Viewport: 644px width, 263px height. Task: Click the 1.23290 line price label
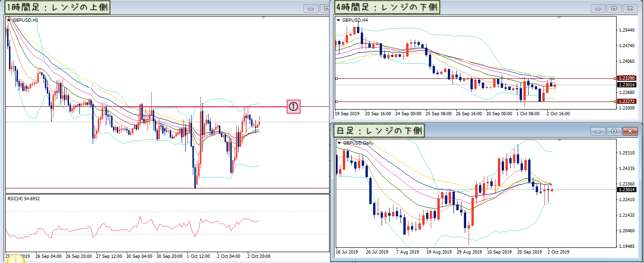point(627,78)
